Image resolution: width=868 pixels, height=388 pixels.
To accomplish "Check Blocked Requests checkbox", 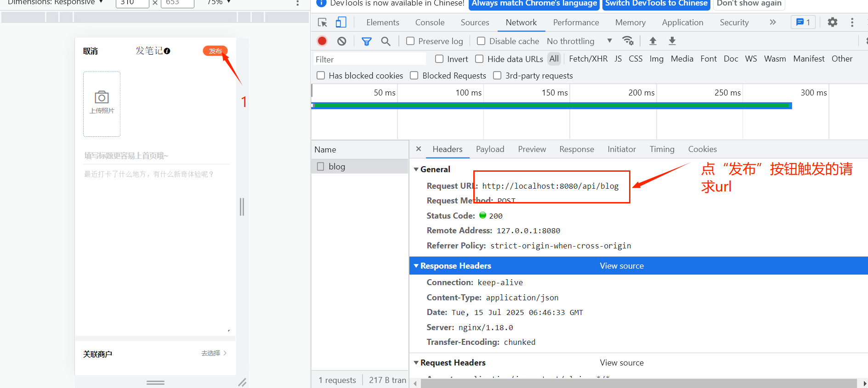I will click(x=414, y=75).
